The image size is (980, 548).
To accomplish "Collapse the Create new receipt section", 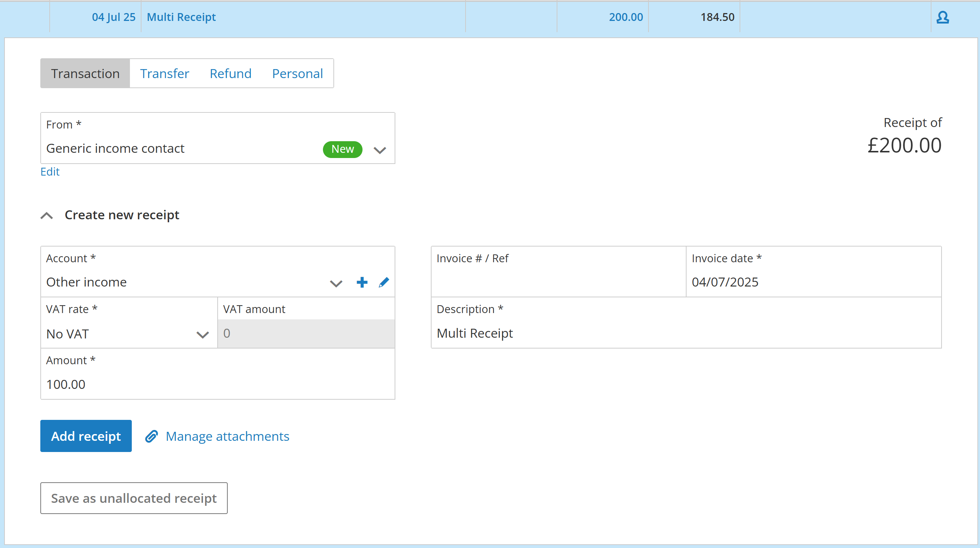I will 47,216.
